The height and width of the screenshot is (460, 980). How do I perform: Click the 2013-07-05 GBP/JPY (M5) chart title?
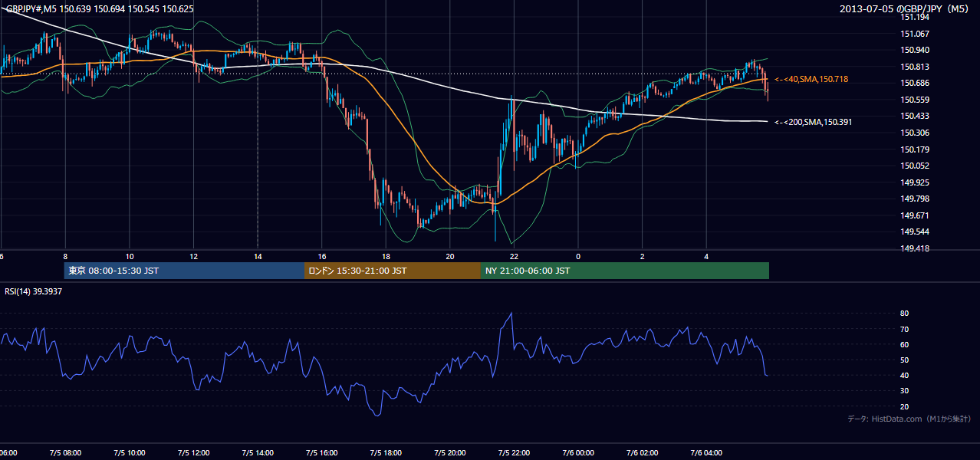[x=906, y=9]
